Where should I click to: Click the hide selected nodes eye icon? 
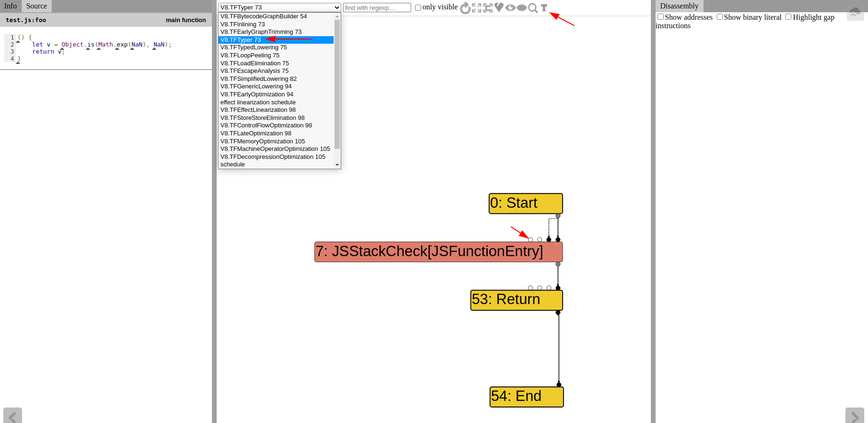coord(522,8)
